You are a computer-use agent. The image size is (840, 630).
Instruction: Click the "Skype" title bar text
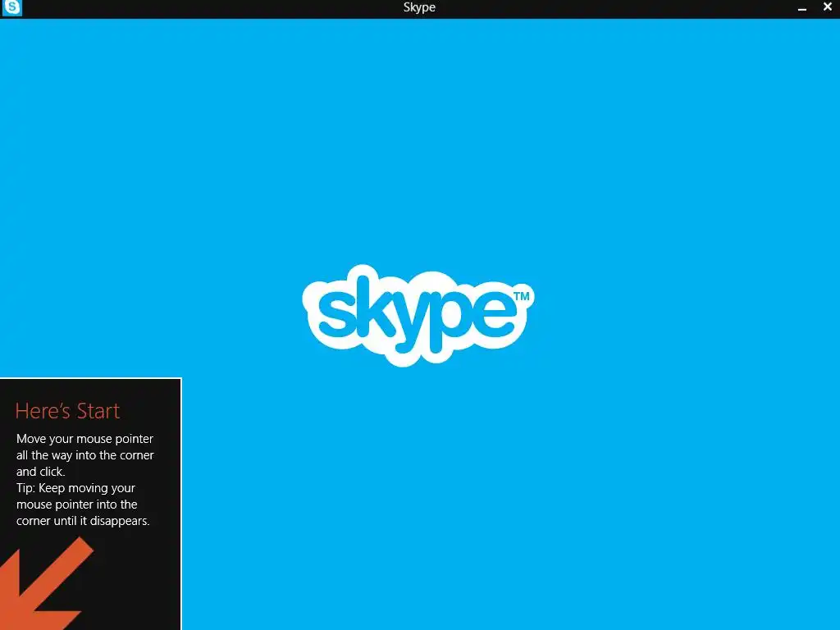click(419, 7)
